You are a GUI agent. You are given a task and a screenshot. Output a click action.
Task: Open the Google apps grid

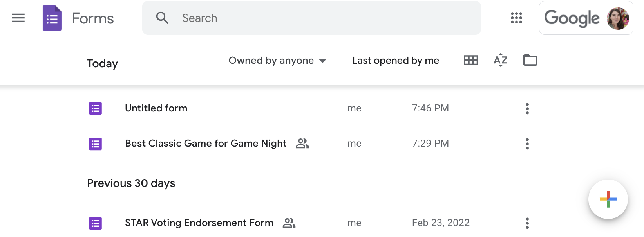(x=516, y=18)
